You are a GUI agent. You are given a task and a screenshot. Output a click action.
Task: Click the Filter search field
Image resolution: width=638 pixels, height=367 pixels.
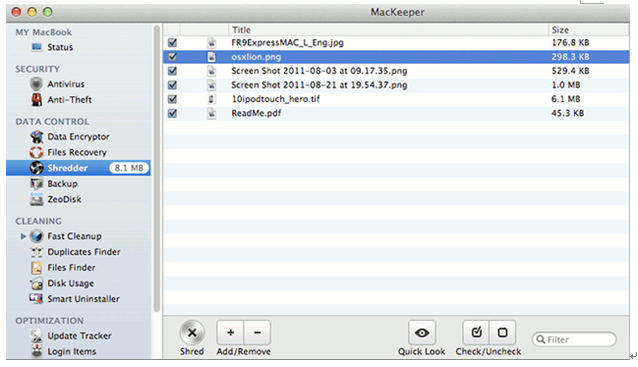[x=574, y=339]
